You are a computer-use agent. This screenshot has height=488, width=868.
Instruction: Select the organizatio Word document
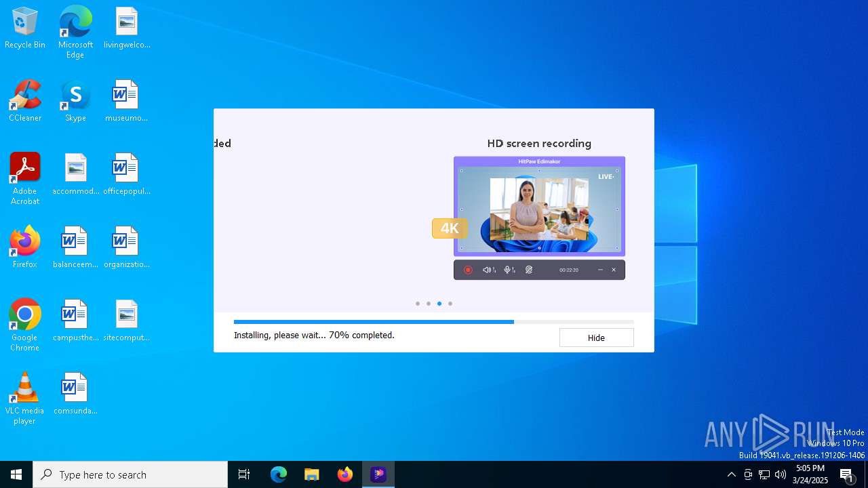(x=127, y=248)
